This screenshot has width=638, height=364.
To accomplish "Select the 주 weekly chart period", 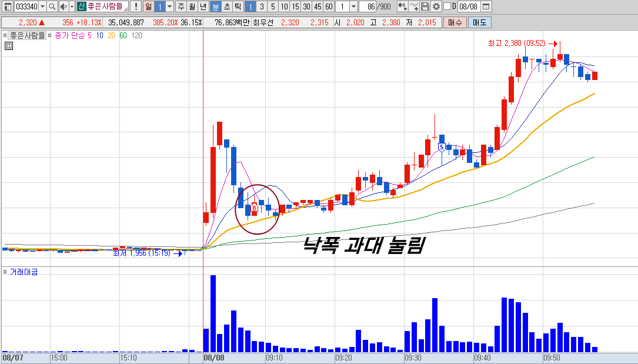I will [181, 6].
